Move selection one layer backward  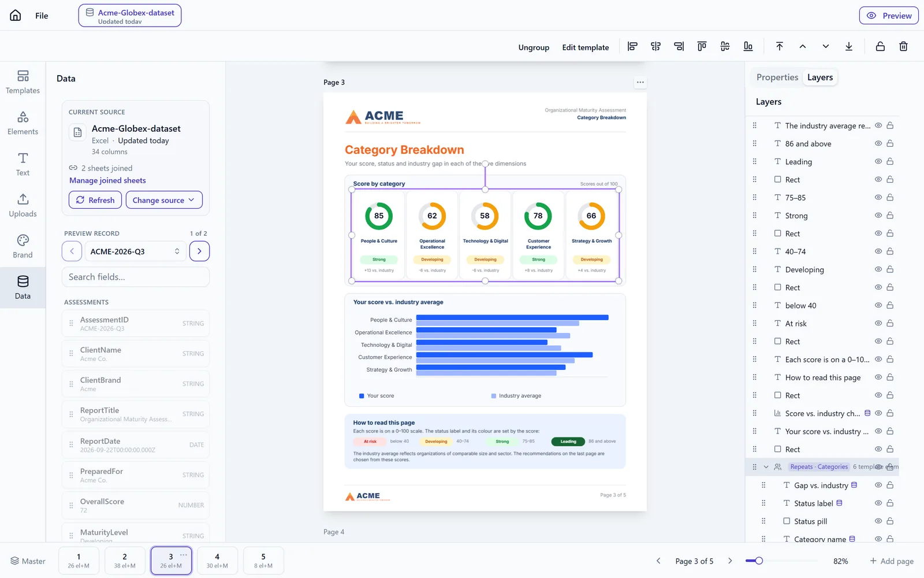coord(826,46)
